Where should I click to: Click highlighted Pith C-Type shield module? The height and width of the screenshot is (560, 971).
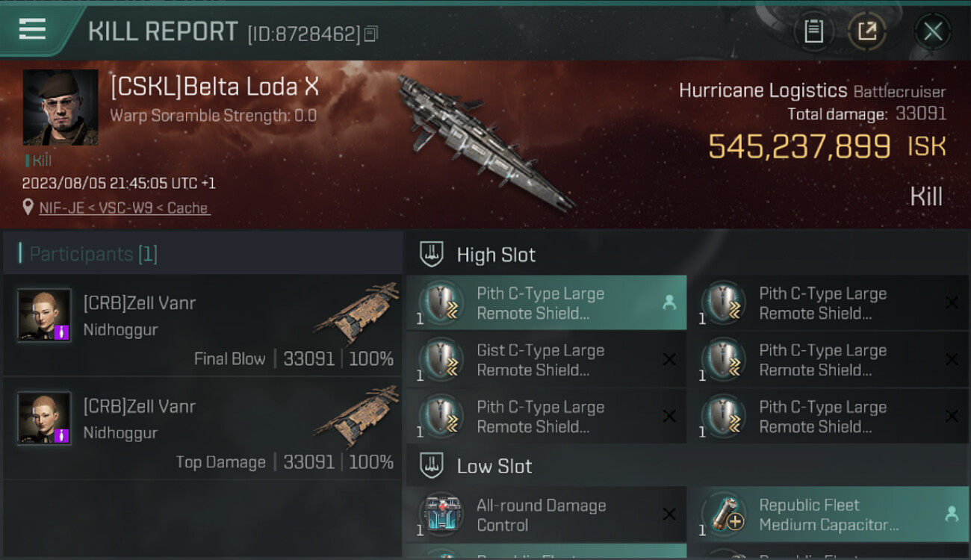(x=546, y=303)
